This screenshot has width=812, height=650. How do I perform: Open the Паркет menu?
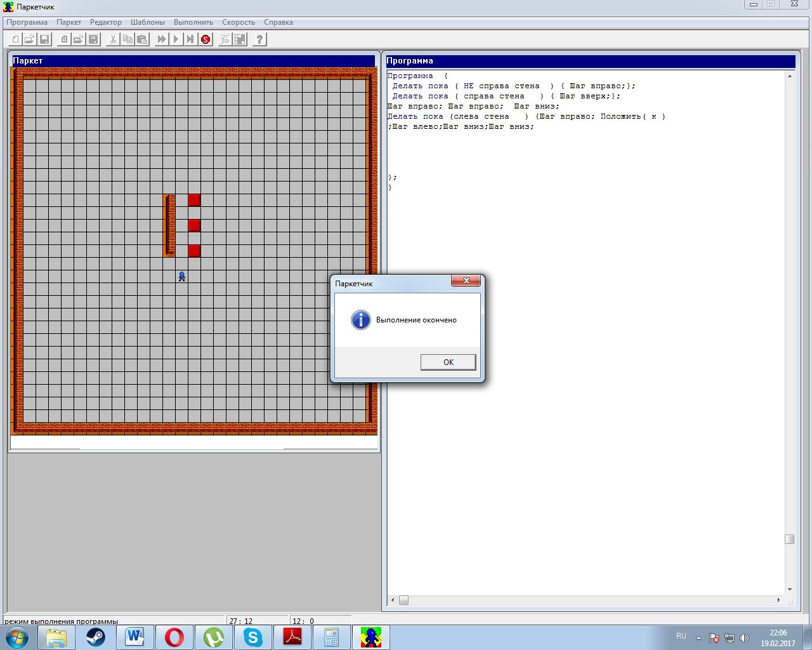click(x=69, y=22)
